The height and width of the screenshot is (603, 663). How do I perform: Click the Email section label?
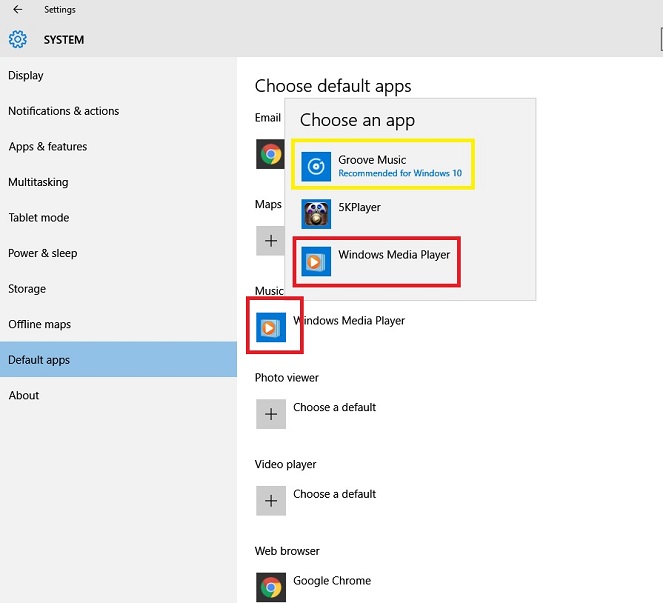pyautogui.click(x=268, y=118)
